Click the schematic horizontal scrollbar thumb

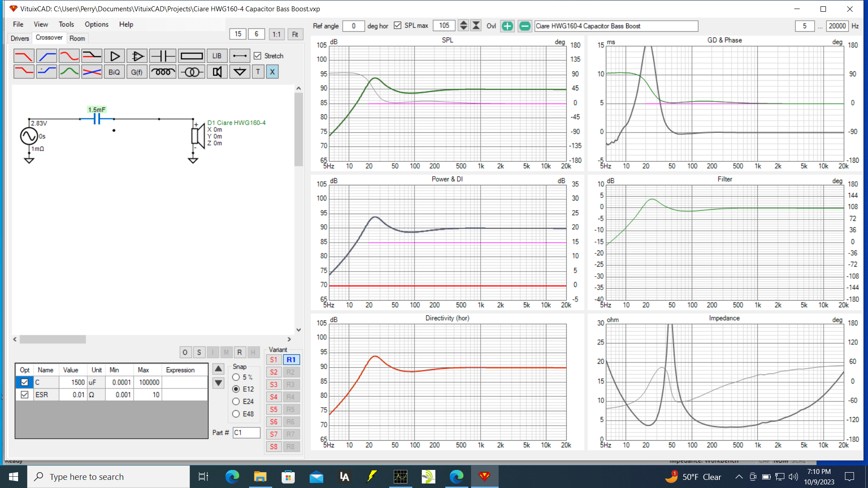pyautogui.click(x=52, y=339)
